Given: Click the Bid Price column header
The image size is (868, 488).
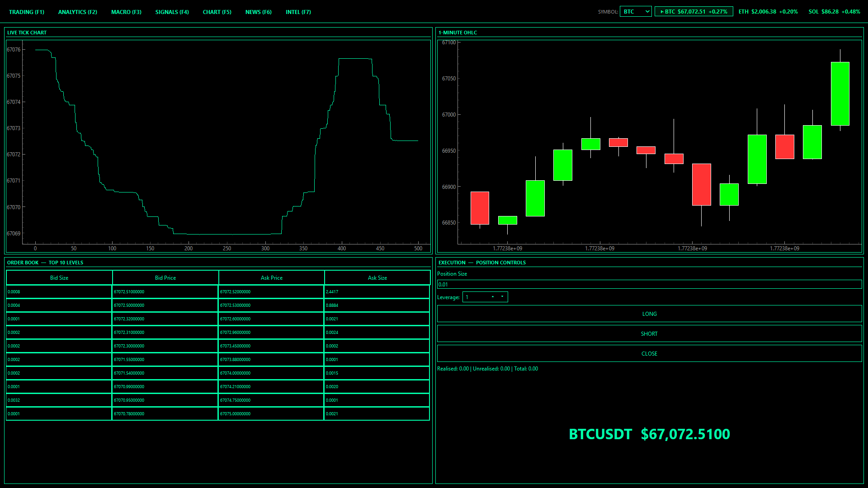Looking at the screenshot, I should pos(165,278).
